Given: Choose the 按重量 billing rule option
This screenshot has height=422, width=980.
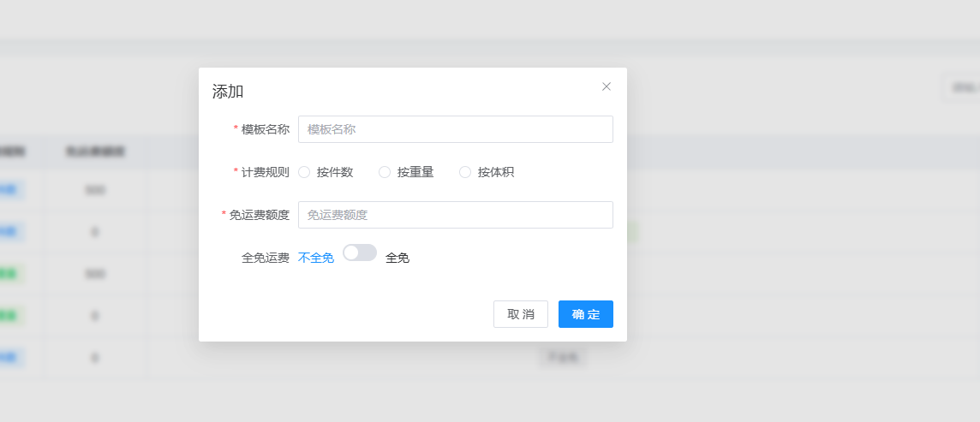Looking at the screenshot, I should tap(385, 172).
